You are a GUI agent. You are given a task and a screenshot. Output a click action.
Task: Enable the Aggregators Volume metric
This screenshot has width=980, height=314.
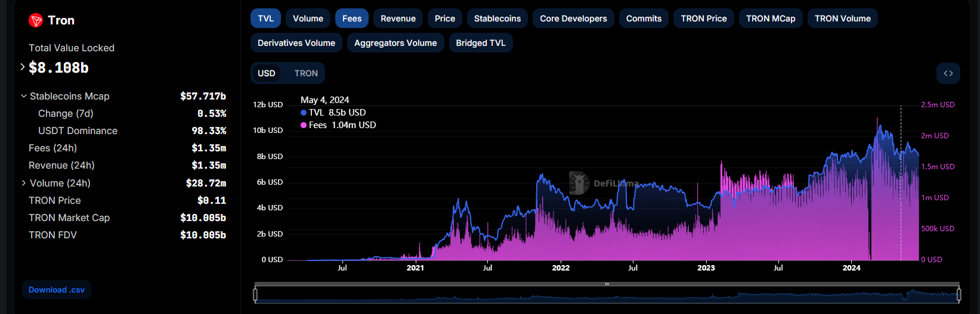click(395, 43)
